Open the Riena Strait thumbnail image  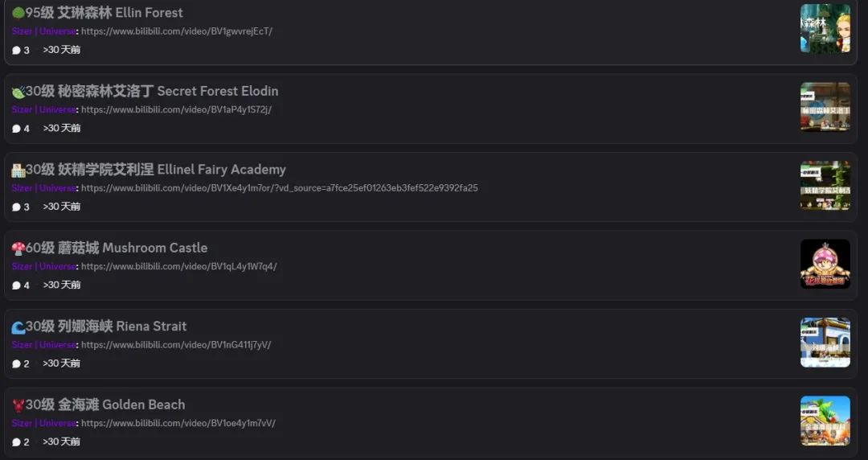tap(825, 343)
